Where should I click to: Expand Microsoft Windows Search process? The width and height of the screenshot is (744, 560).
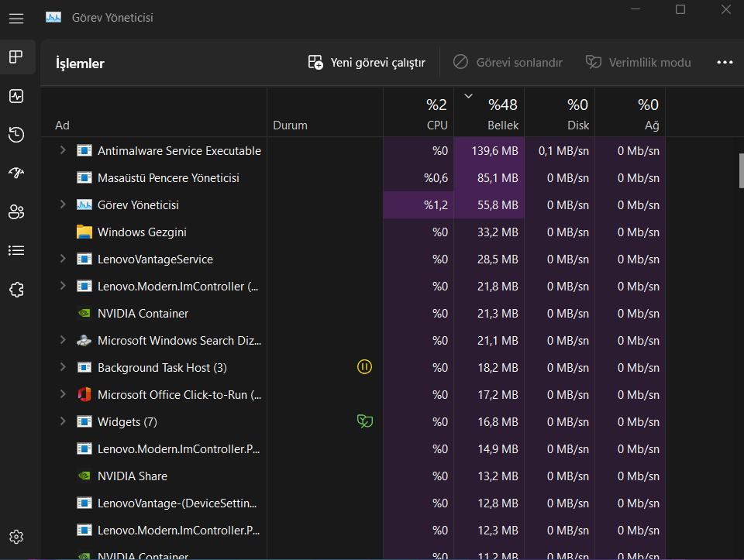(63, 340)
